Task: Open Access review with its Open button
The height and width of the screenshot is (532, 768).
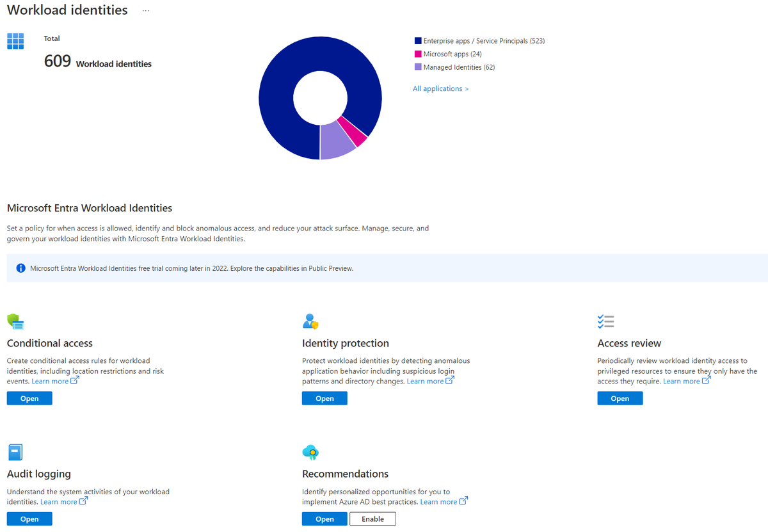Action: click(x=620, y=398)
